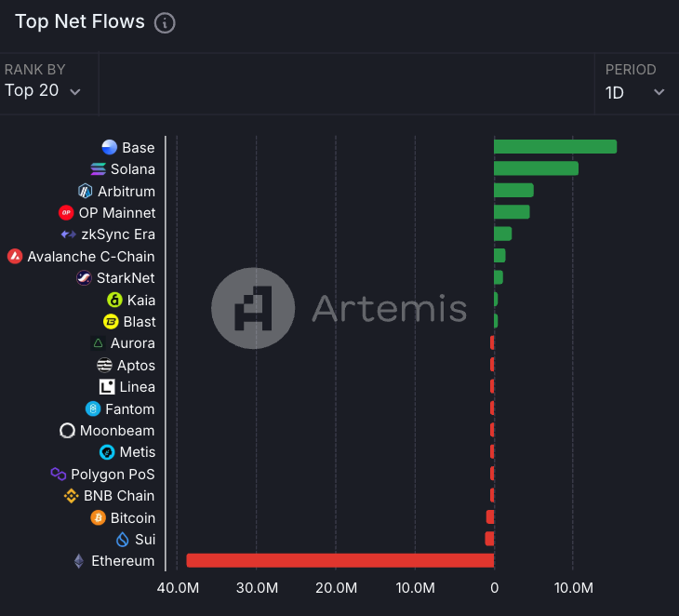Viewport: 679px width, 616px height.
Task: Click the Ethereum diamond logo icon
Action: (78, 561)
